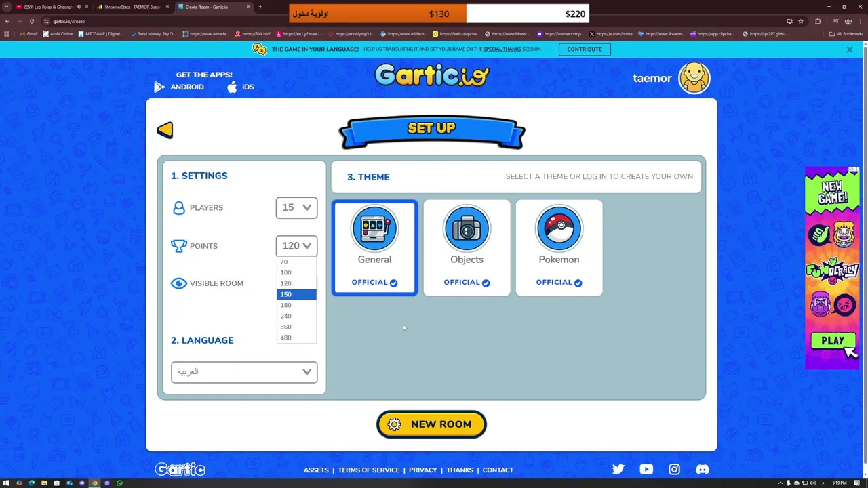Open the Chrome three-dot menu
The height and width of the screenshot is (488, 868).
860,21
